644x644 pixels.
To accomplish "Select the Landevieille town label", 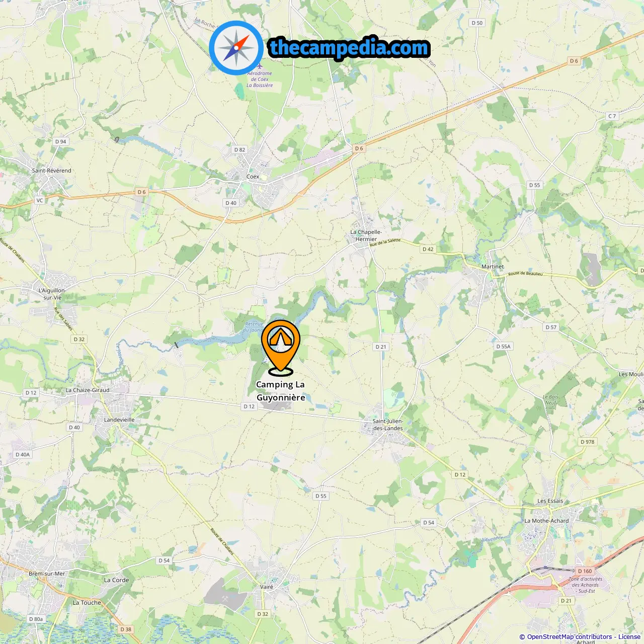I will pos(119,420).
